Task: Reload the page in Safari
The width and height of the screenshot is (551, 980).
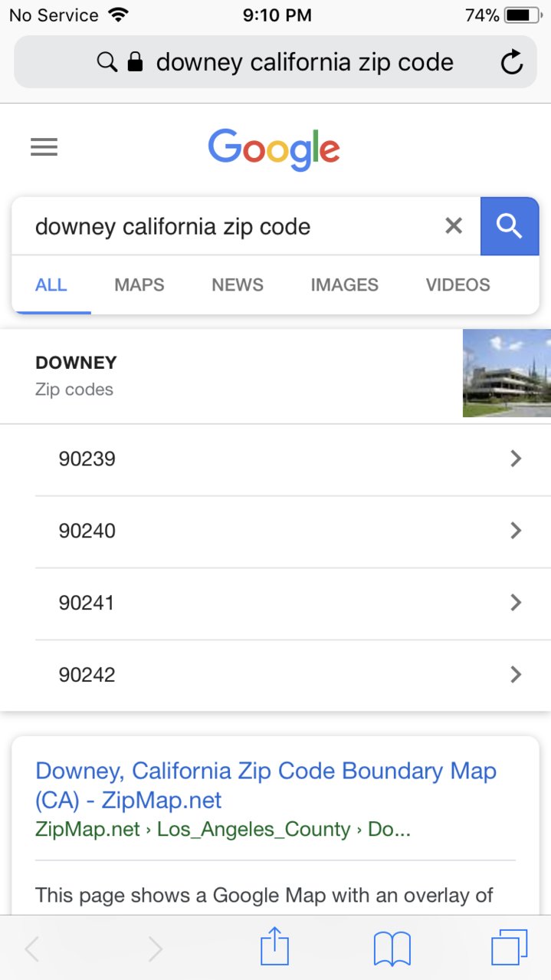Action: 511,62
